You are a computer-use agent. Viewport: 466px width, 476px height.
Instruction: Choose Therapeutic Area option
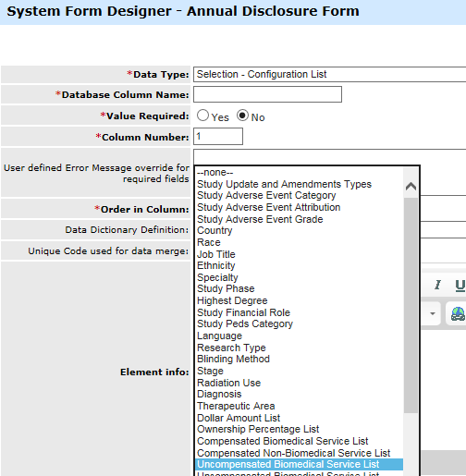point(299,406)
